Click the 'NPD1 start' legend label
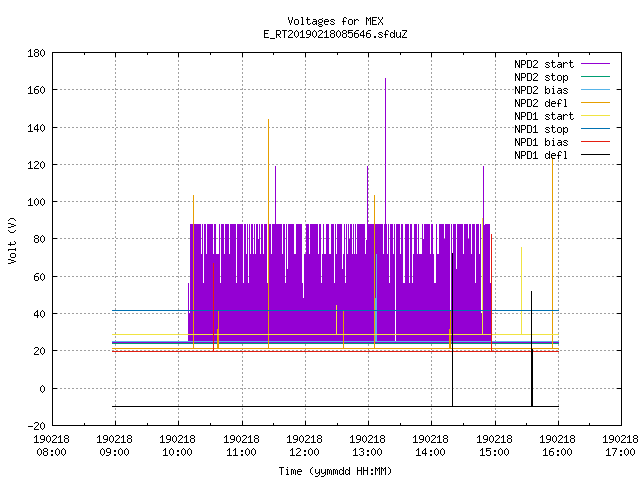Viewport: 640px width, 480px height. 544,116
